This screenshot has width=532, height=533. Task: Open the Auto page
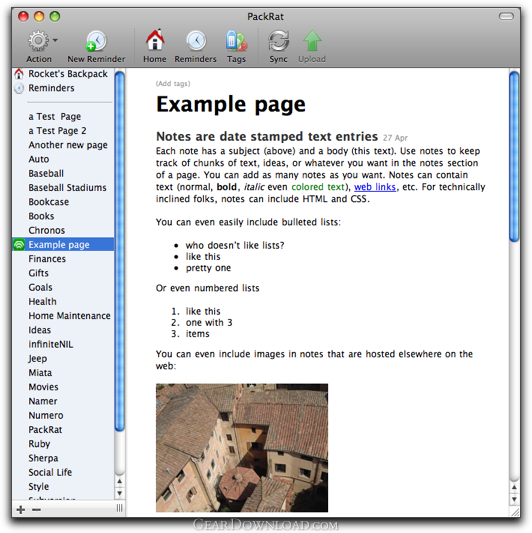pos(39,159)
